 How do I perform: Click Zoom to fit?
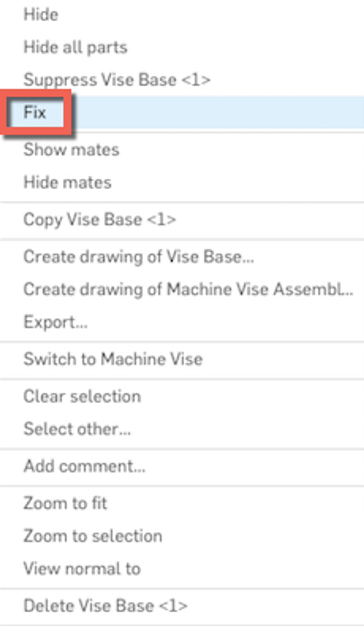(66, 503)
